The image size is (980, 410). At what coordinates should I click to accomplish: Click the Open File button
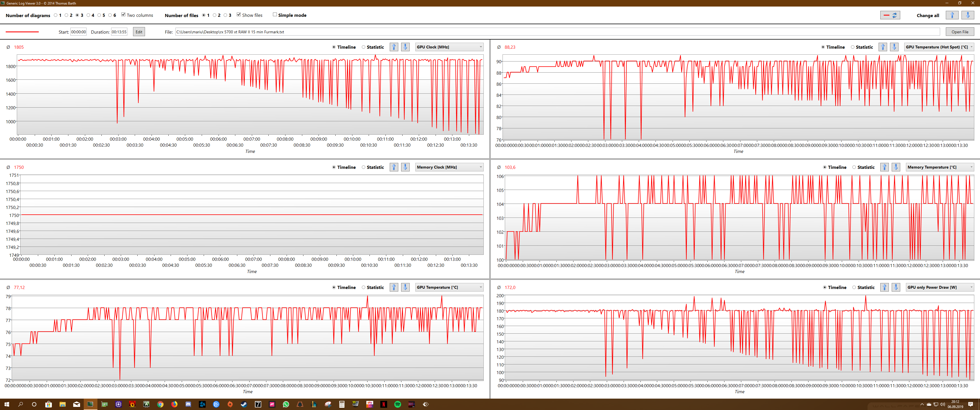click(x=959, y=32)
